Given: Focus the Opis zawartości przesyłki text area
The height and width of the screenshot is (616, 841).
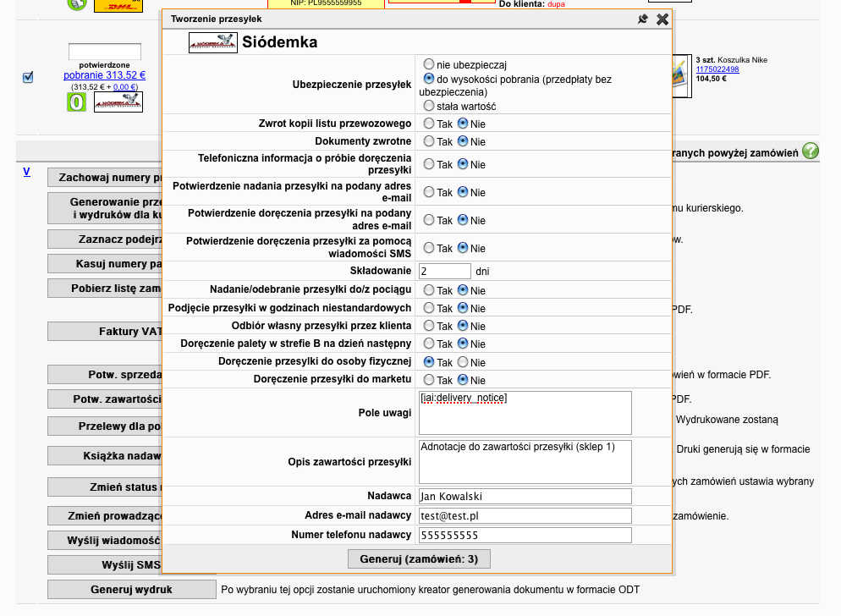Looking at the screenshot, I should (x=525, y=462).
